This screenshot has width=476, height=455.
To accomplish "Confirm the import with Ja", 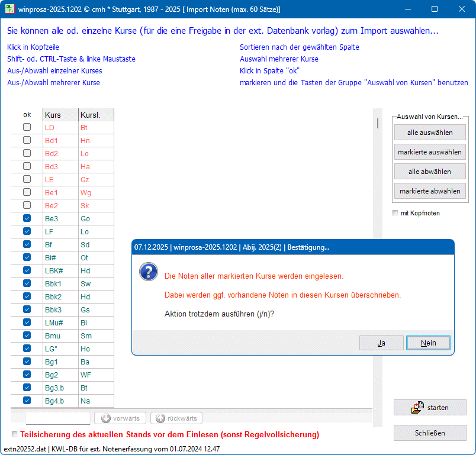I will pos(381,343).
